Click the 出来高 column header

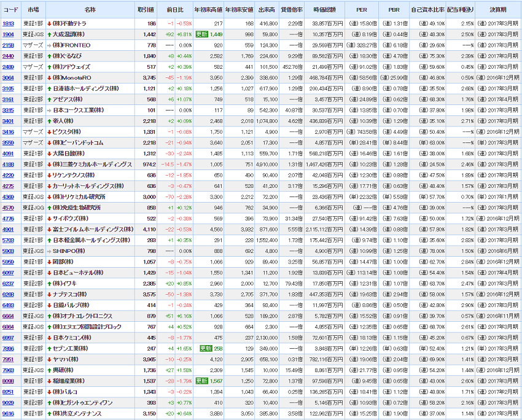[x=267, y=10]
